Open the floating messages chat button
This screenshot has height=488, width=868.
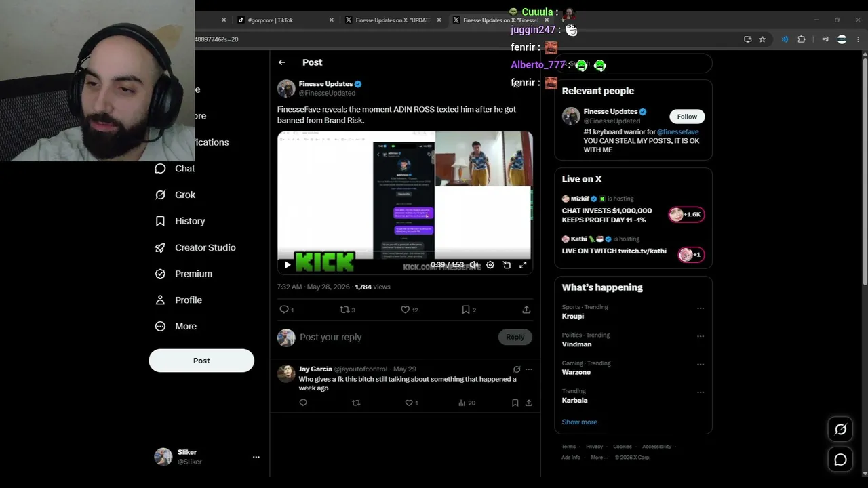click(841, 460)
